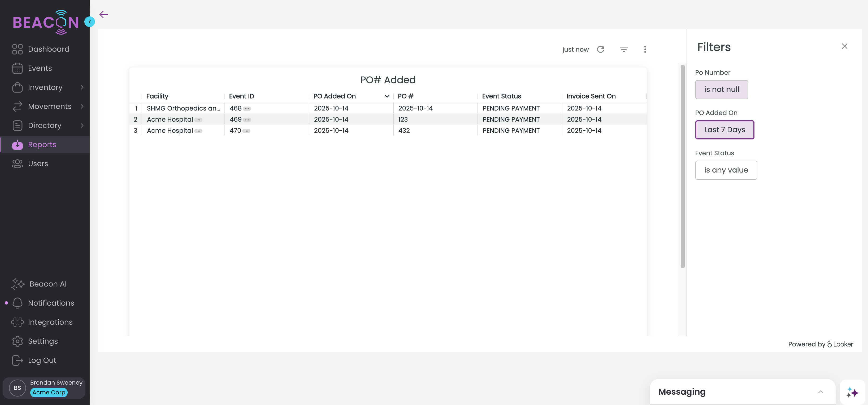The height and width of the screenshot is (405, 868).
Task: Open the 'Last 7 Days' filter
Action: pos(724,130)
